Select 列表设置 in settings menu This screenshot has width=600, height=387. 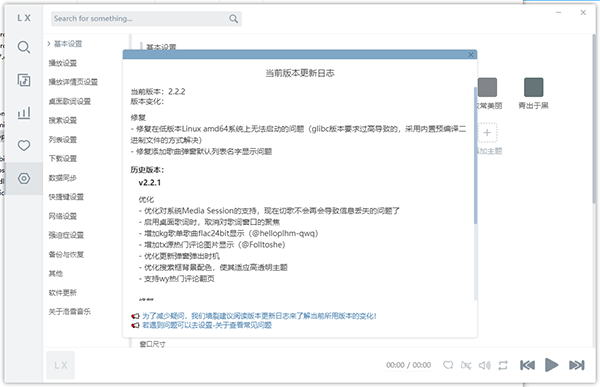(x=63, y=139)
